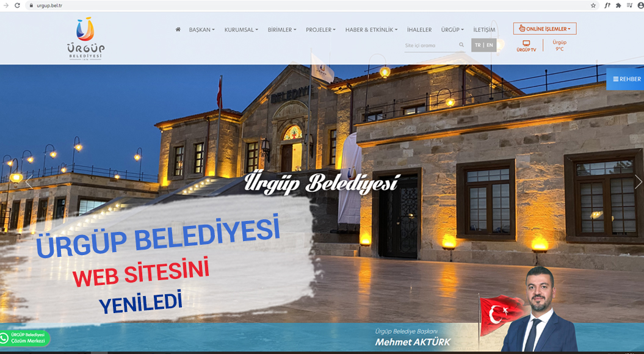Click the search magnifier icon

point(461,45)
